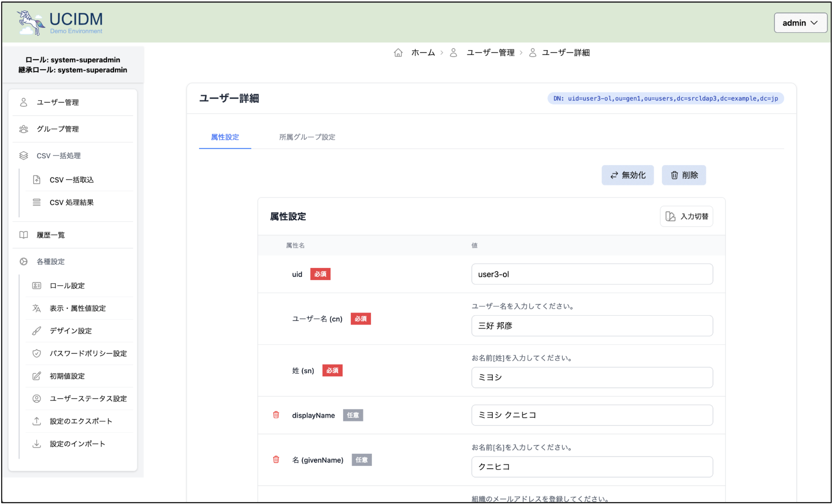Click the 名 (givenName) input field
This screenshot has width=833, height=504.
[x=592, y=467]
